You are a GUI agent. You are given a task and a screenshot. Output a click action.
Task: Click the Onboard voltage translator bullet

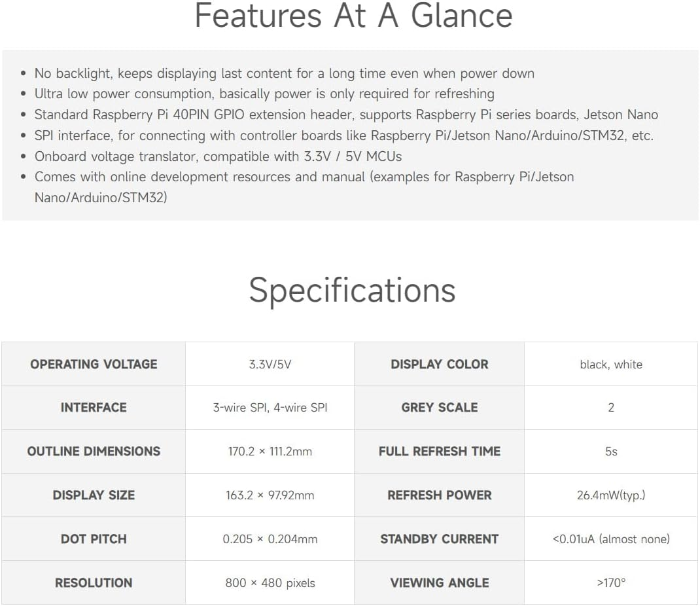(218, 156)
